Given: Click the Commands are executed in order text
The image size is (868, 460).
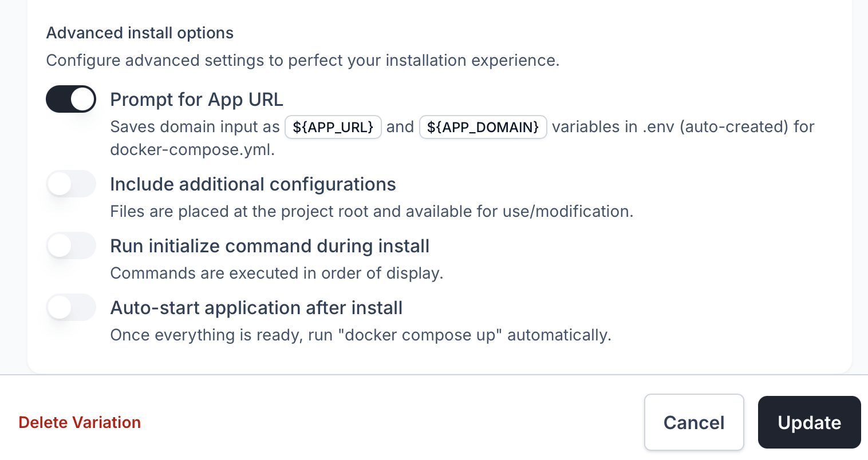Looking at the screenshot, I should coord(277,273).
